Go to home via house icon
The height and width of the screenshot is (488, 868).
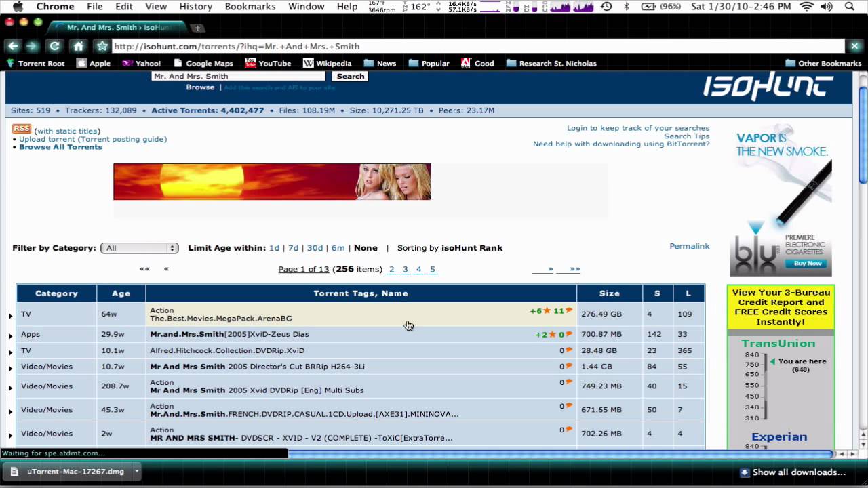[79, 46]
